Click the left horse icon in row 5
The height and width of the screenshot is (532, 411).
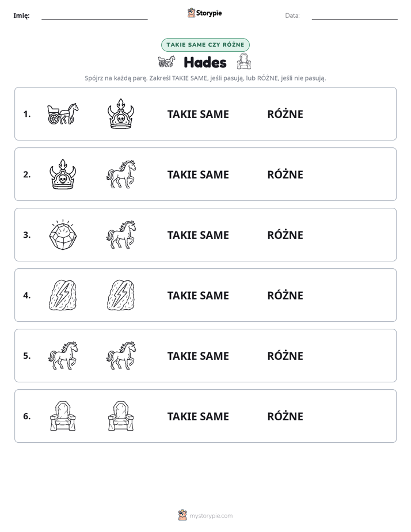pyautogui.click(x=63, y=356)
